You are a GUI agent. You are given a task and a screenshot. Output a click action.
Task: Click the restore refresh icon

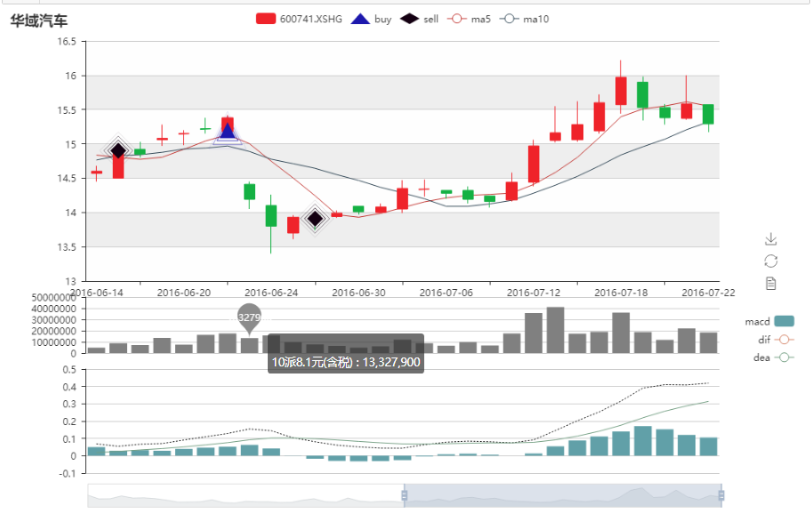(770, 261)
